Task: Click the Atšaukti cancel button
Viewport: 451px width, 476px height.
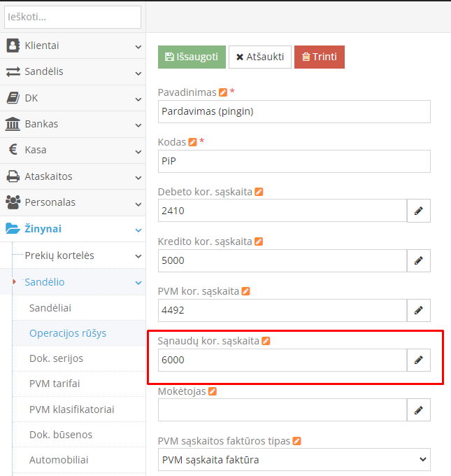Action: coord(260,57)
